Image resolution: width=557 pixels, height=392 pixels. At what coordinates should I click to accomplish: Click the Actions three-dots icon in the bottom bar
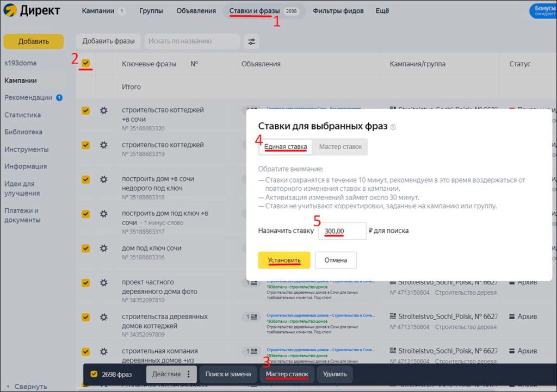[189, 374]
